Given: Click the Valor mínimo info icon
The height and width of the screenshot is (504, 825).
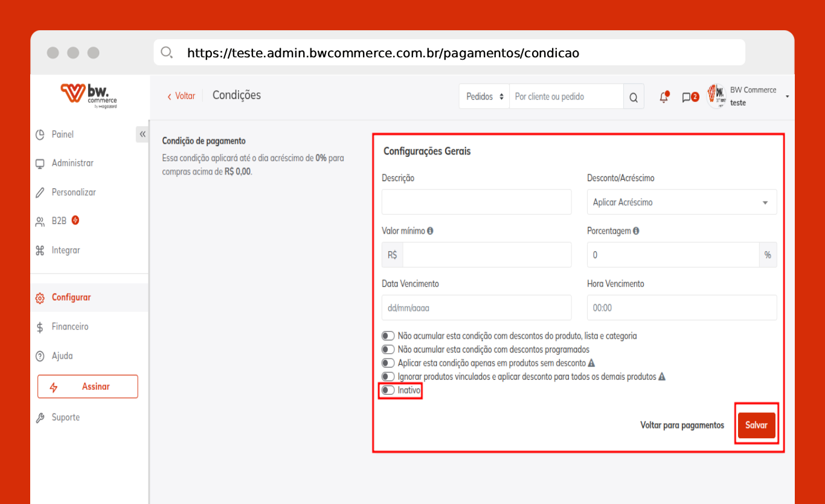Looking at the screenshot, I should click(x=430, y=231).
